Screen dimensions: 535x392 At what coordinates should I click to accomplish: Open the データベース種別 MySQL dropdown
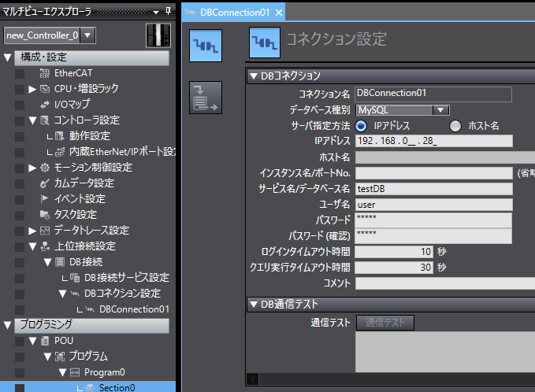click(441, 110)
